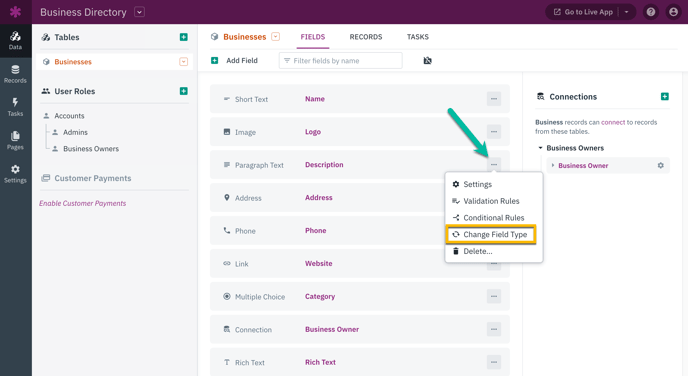Image resolution: width=688 pixels, height=376 pixels.
Task: Click the Description field label
Action: [324, 165]
